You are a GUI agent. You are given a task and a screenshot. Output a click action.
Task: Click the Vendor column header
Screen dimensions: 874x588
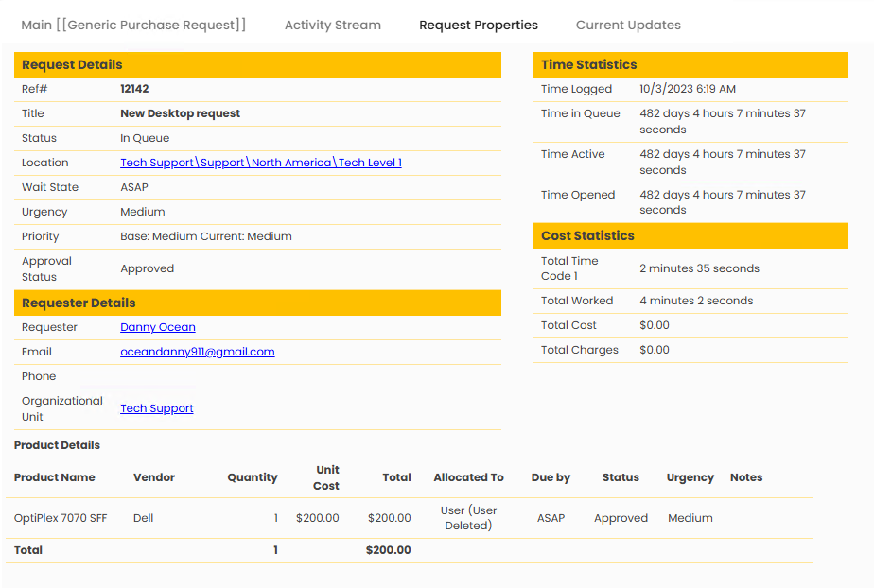click(x=154, y=477)
